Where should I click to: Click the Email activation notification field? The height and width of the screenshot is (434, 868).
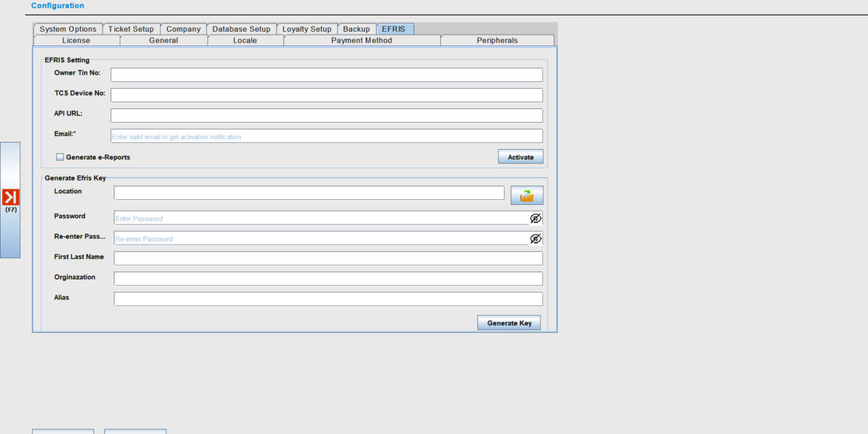[326, 136]
